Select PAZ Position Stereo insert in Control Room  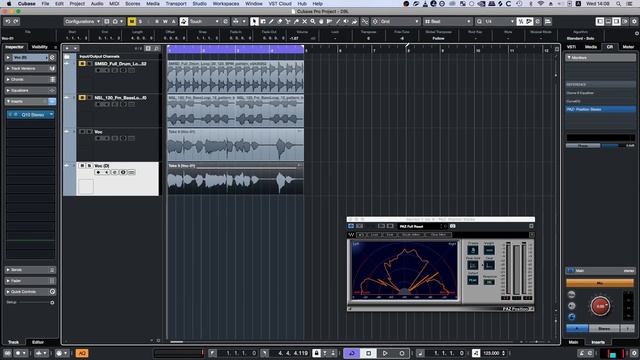point(600,109)
